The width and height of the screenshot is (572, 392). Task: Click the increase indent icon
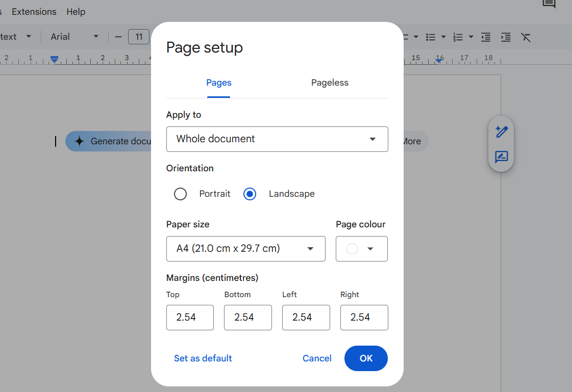click(506, 37)
